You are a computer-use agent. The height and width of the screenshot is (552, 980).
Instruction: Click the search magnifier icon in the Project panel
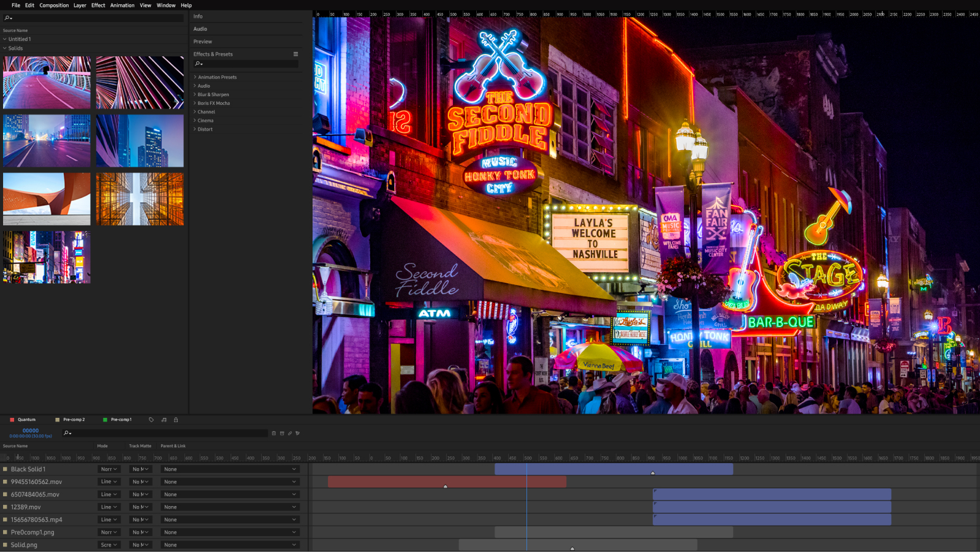(7, 18)
